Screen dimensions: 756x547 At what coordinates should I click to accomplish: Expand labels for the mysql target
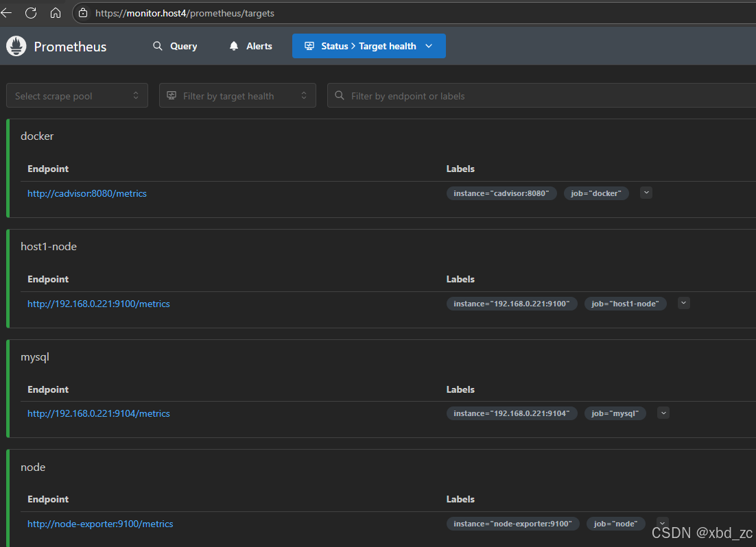[663, 413]
